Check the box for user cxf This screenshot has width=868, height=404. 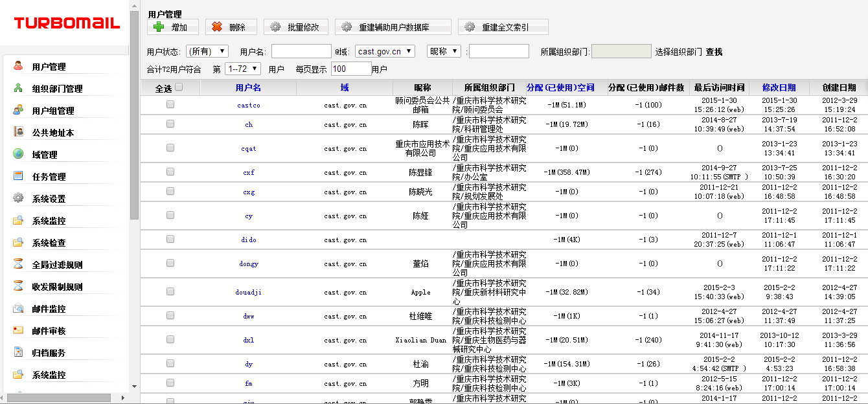[x=170, y=172]
